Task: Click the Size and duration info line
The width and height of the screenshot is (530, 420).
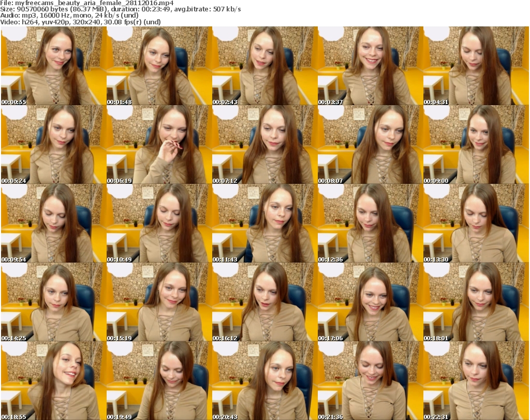Action: point(120,9)
